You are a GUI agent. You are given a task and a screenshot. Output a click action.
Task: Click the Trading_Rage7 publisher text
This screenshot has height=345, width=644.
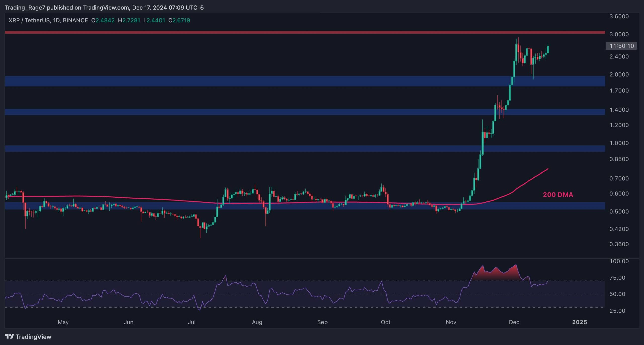[25, 8]
